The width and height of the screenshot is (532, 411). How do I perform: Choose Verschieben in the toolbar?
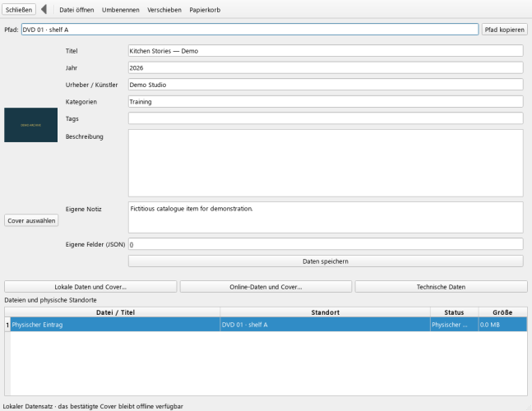[164, 10]
